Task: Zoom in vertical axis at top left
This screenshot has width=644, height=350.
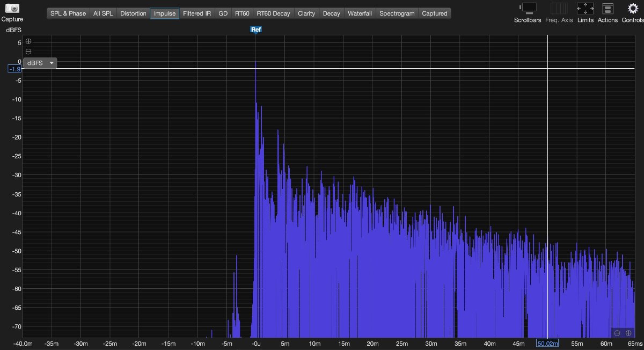Action: coord(28,41)
